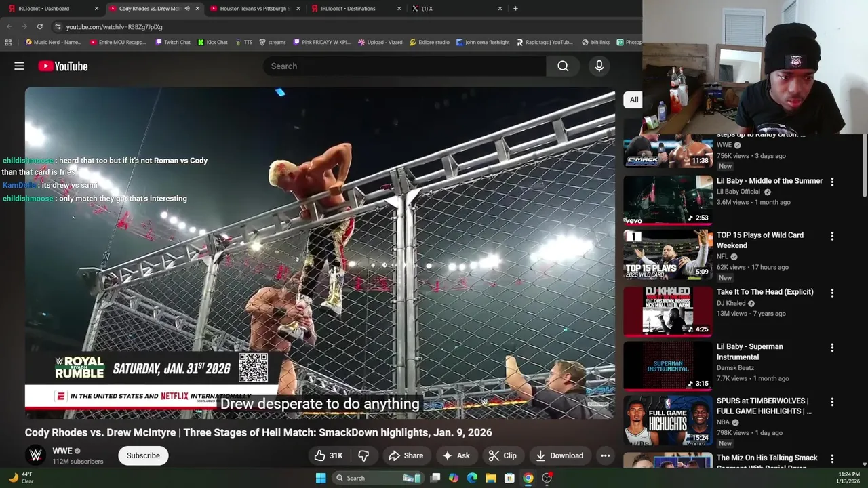The width and height of the screenshot is (868, 488).
Task: Open more actions three-dot menu under video
Action: coord(606,455)
